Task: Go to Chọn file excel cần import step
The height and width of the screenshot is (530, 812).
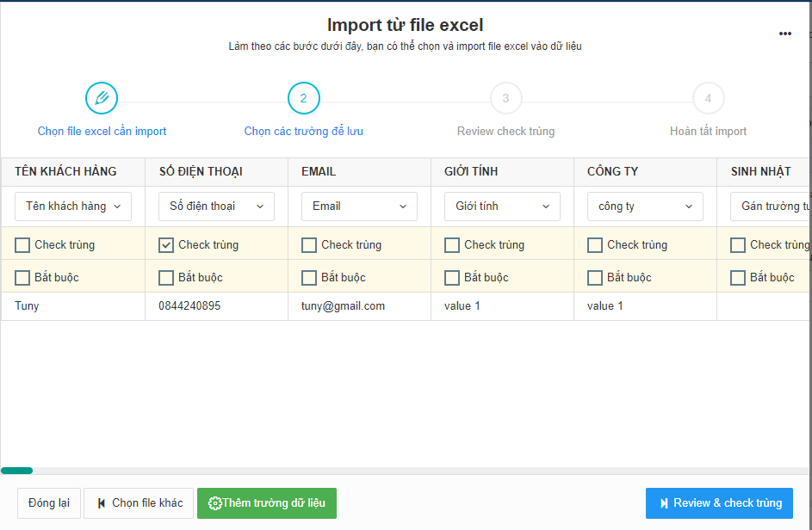Action: pyautogui.click(x=102, y=132)
